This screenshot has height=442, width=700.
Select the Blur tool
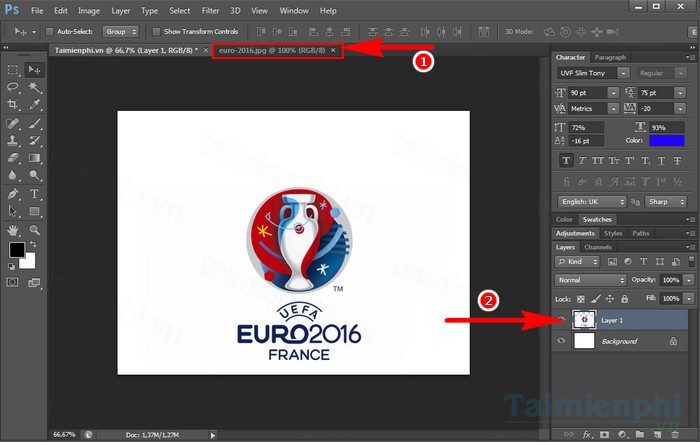[13, 175]
